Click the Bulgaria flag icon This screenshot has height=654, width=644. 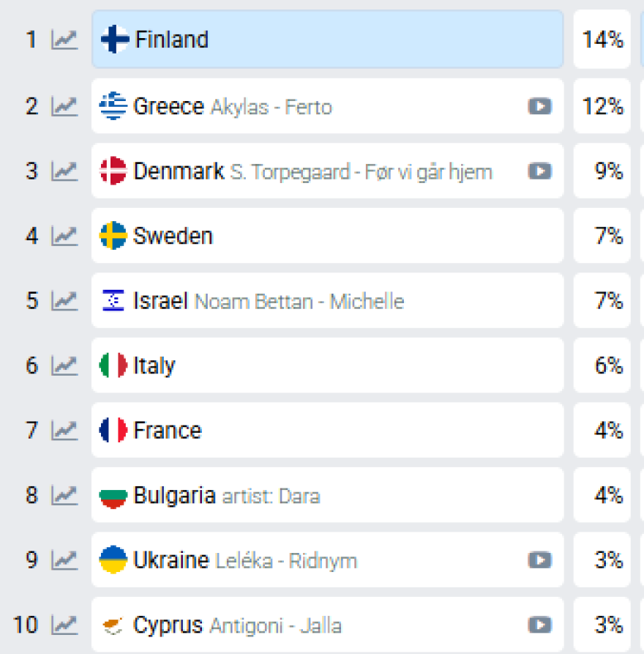pos(113,496)
